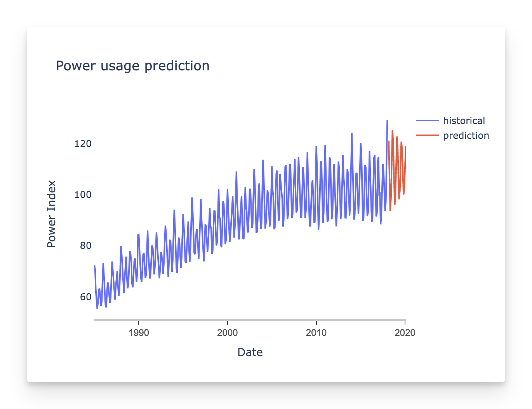Screen dimensions: 532x409
Task: Click the 80 y-axis tick label
Action: click(x=85, y=246)
